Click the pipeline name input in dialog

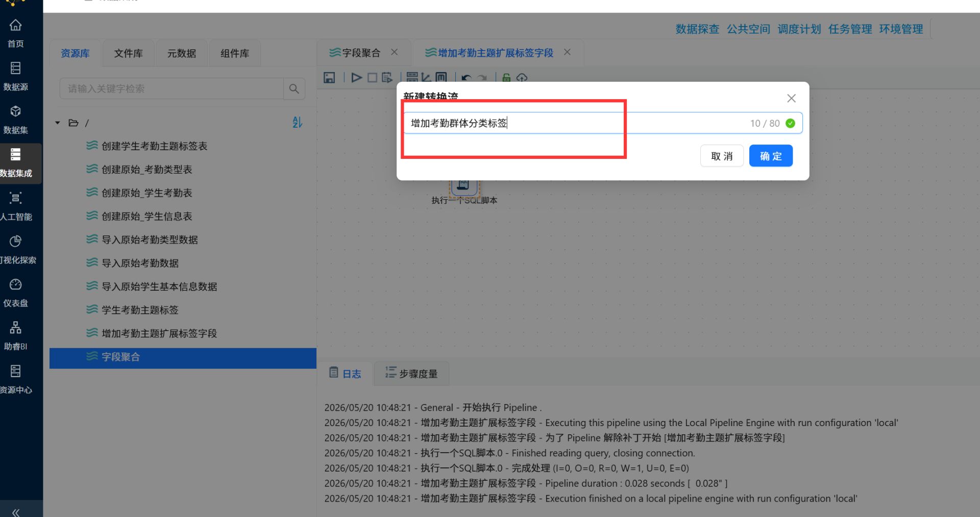coord(603,123)
